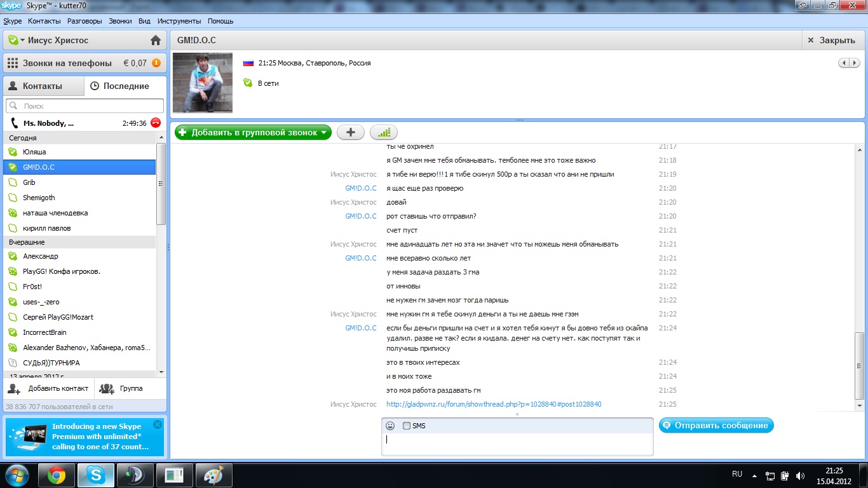Toggle the SMS checkbox

click(407, 426)
